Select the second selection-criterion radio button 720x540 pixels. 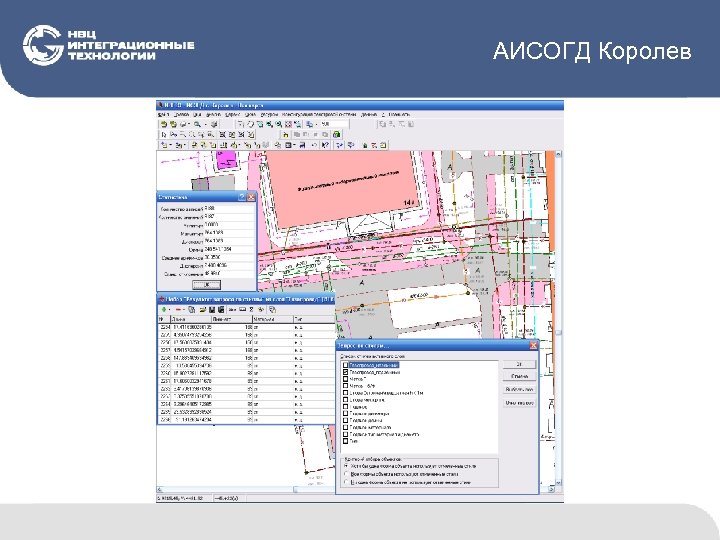point(347,474)
